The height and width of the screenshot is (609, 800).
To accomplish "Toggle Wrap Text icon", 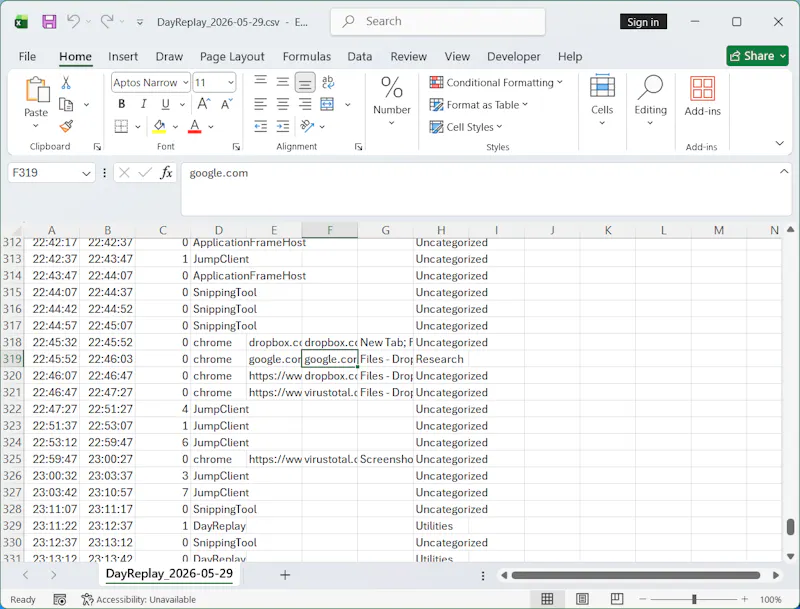I will (328, 82).
